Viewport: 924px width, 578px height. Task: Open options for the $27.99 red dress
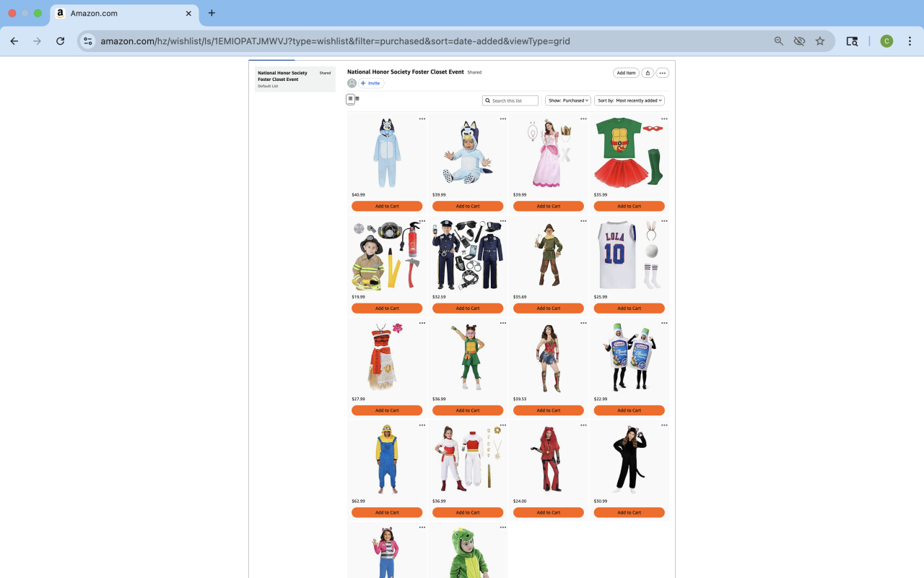[x=422, y=323]
